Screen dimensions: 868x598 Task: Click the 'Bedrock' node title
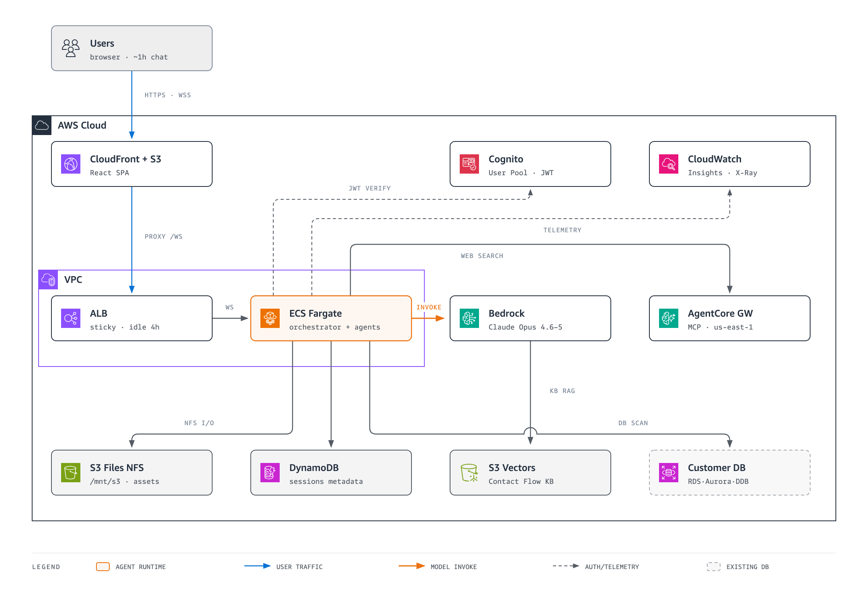pos(506,313)
